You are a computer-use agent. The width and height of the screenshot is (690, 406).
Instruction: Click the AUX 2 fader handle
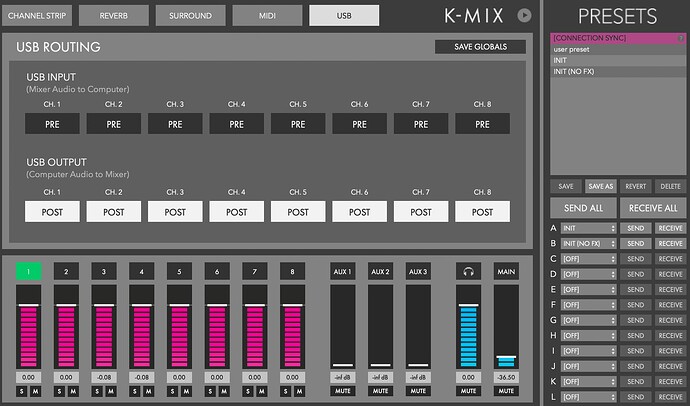(381, 365)
